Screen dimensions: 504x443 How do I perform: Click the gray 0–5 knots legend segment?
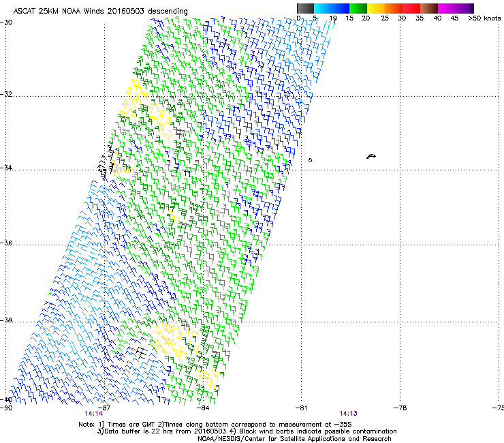(x=305, y=8)
